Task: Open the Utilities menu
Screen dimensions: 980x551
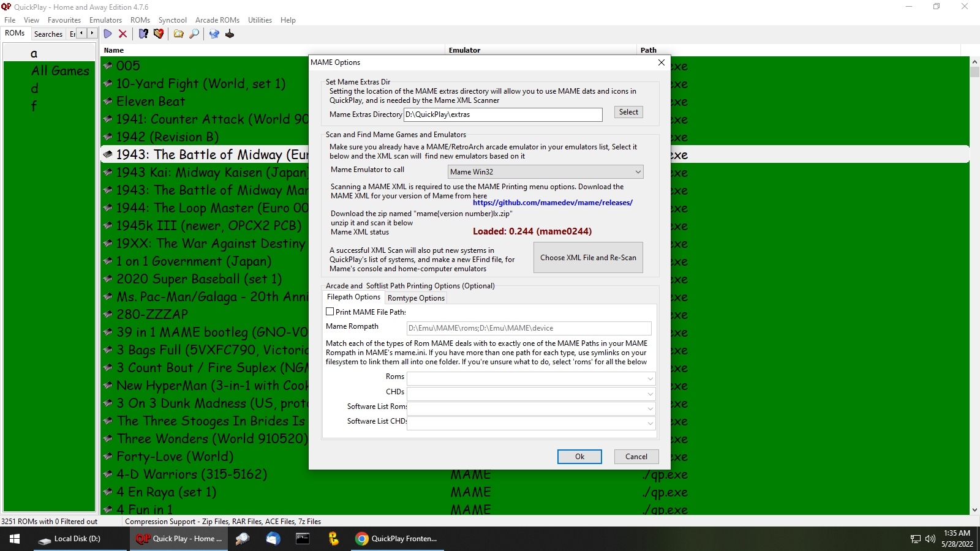Action: tap(260, 20)
